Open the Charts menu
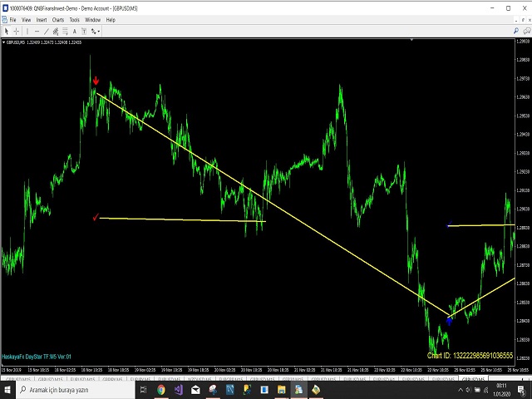Screen dimensions: 532x399 (x=58, y=20)
